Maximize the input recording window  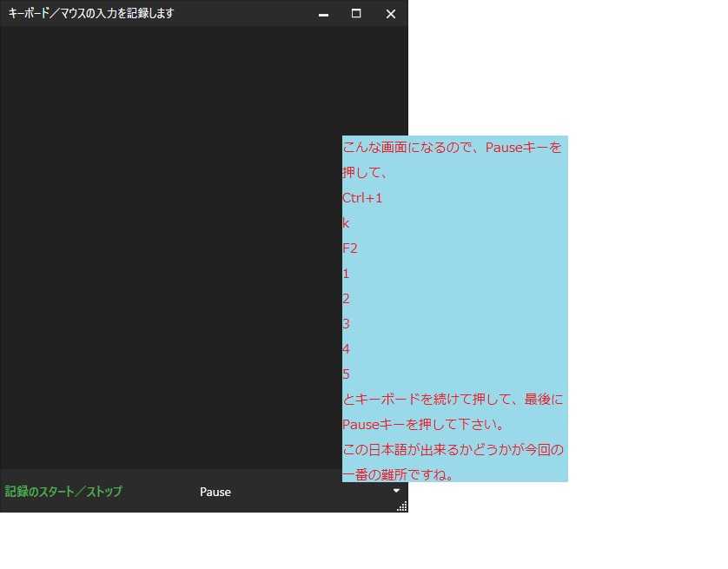[356, 14]
